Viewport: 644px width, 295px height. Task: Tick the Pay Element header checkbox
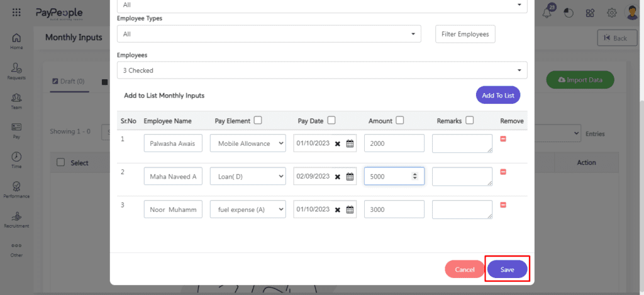coord(258,121)
